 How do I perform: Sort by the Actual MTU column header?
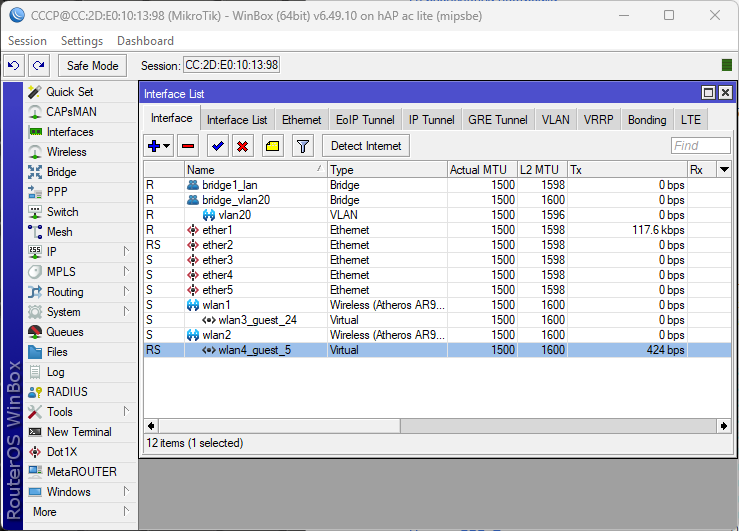coord(482,170)
